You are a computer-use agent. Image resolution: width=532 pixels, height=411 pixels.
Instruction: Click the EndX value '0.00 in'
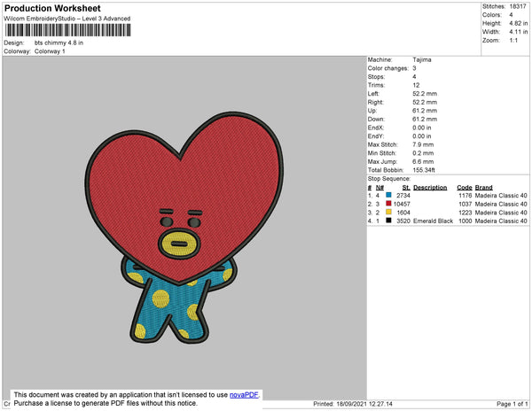[422, 128]
